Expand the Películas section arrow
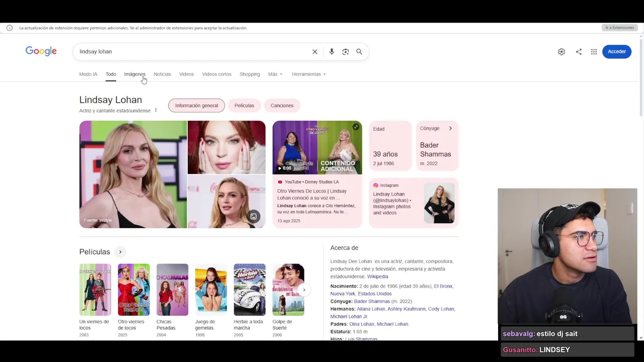 [120, 252]
